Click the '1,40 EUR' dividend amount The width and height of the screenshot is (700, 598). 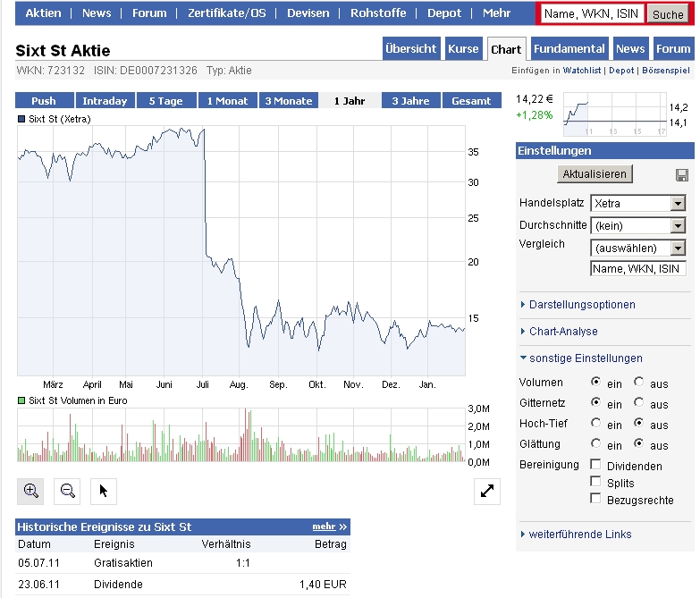(x=323, y=585)
